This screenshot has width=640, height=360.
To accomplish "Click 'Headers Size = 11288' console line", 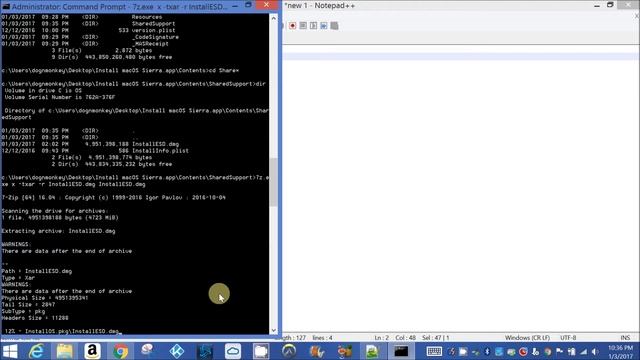I will pyautogui.click(x=35, y=318).
